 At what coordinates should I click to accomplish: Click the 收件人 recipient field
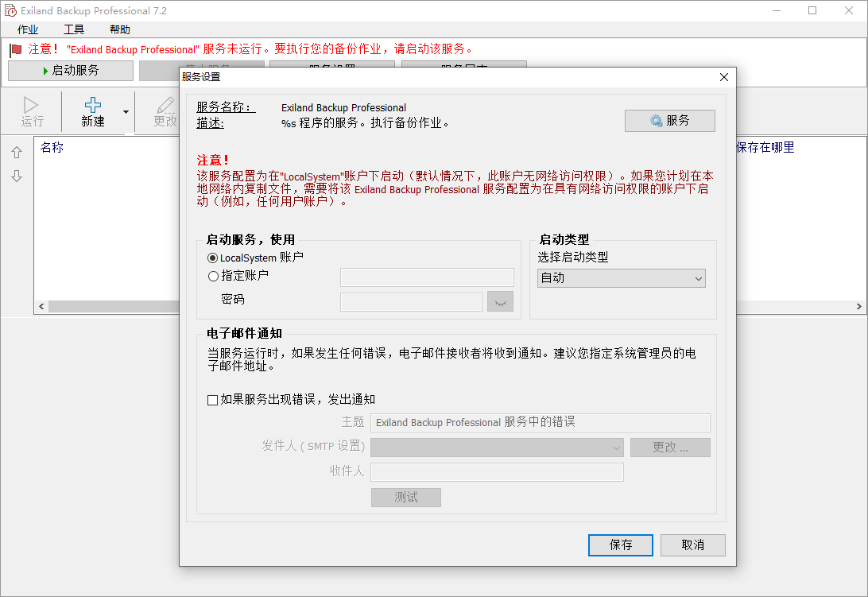click(x=497, y=472)
